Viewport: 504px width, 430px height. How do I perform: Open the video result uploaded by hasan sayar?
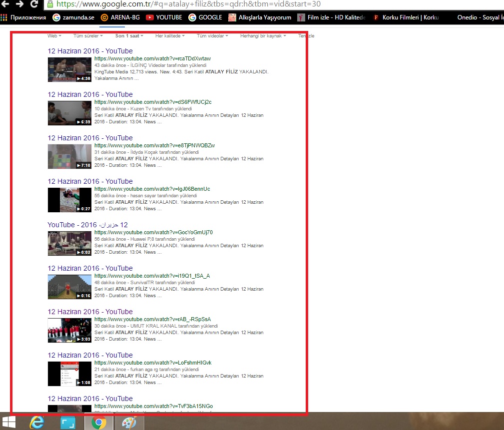coord(90,181)
